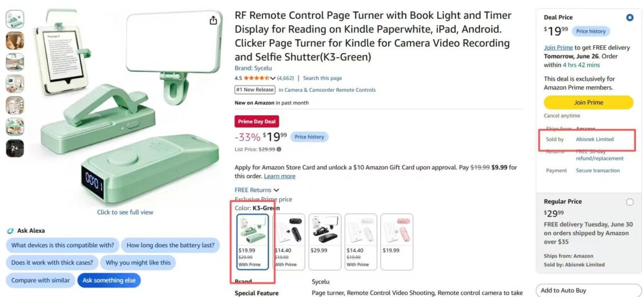Click the share icon on product image
The width and height of the screenshot is (644, 297).
[213, 20]
